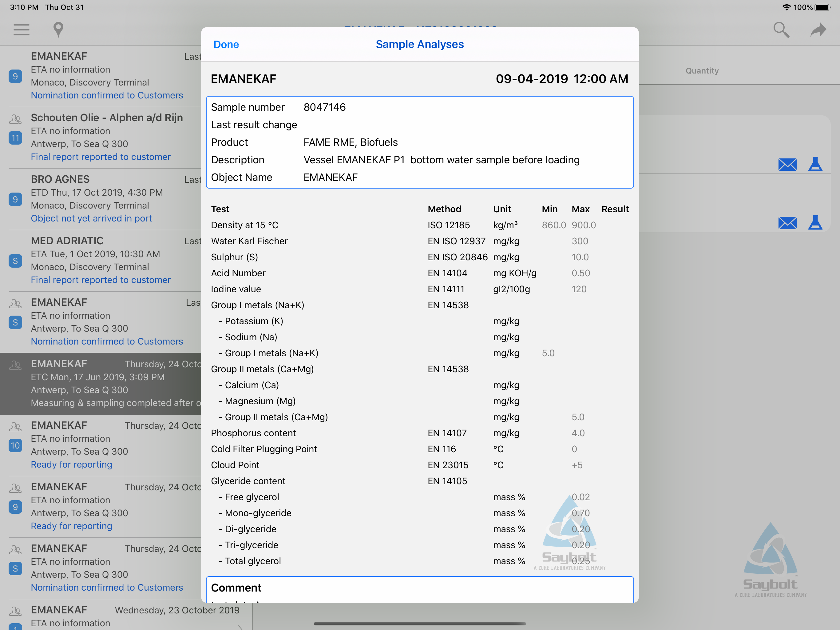Click the Phosphorus content test row
840x630 pixels.
pyautogui.click(x=420, y=433)
